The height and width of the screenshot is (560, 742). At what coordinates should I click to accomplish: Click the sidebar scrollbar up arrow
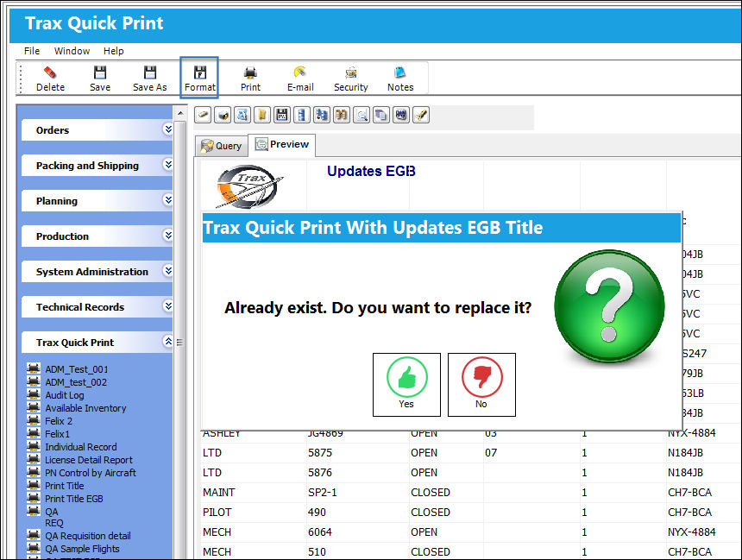179,113
